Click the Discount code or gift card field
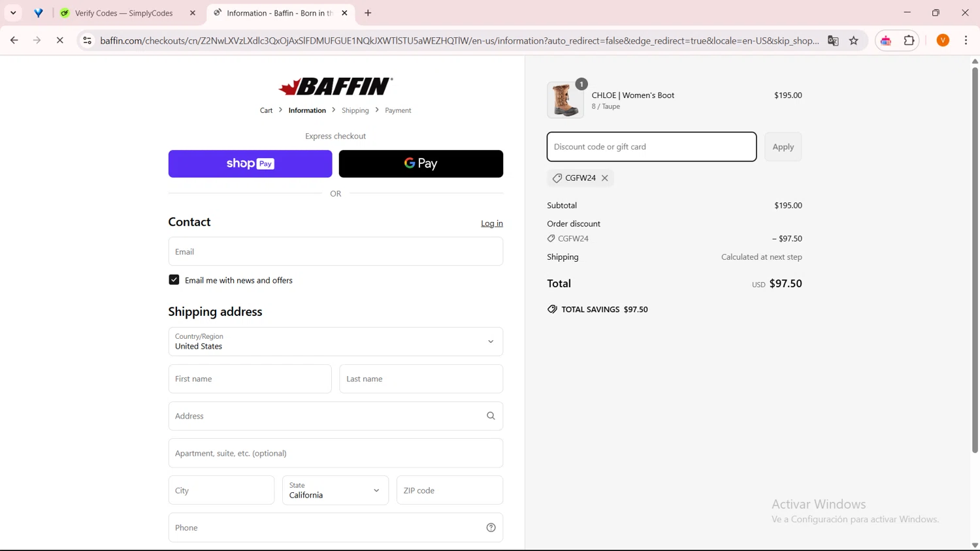 click(651, 147)
